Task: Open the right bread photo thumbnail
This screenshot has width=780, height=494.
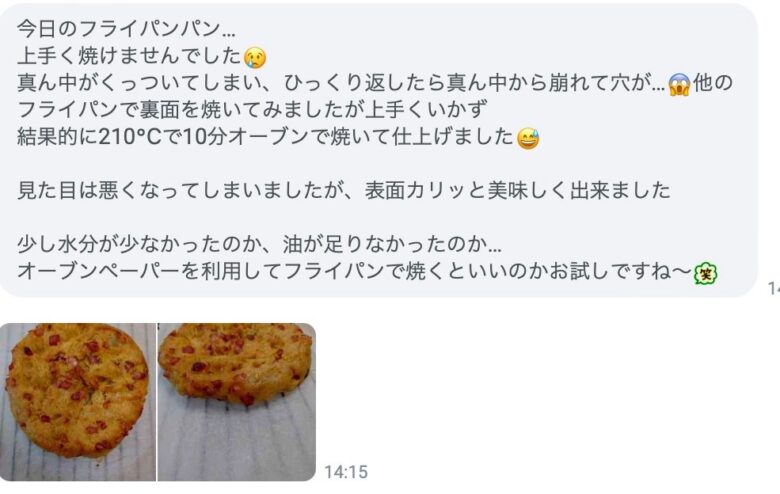Action: coord(237,402)
